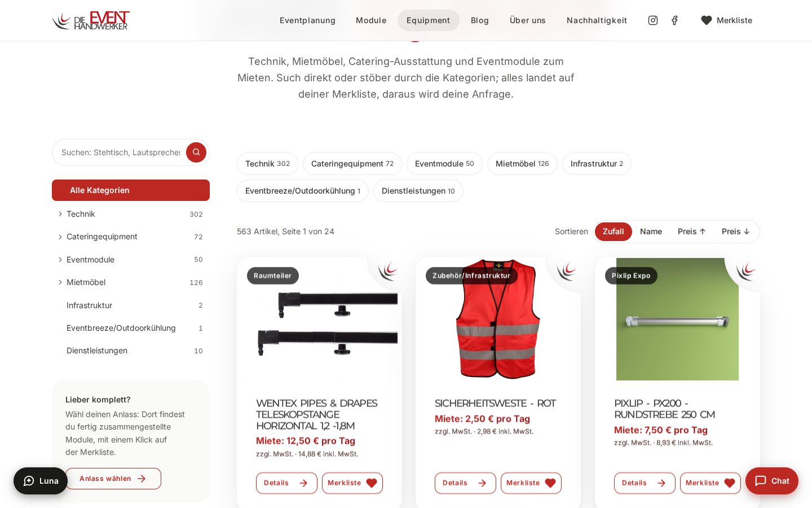The image size is (812, 508).
Task: Open the red Chat button
Action: (772, 481)
